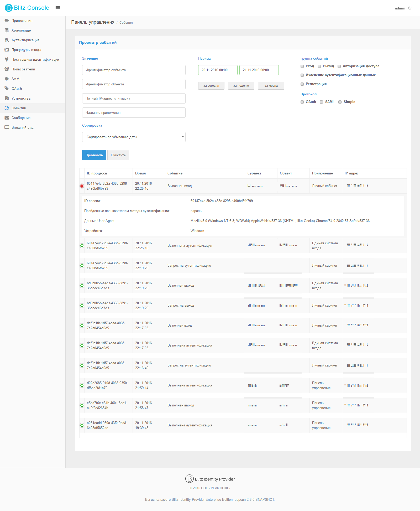The image size is (420, 511).
Task: Open Хранилище via its database icon
Action: 7,30
